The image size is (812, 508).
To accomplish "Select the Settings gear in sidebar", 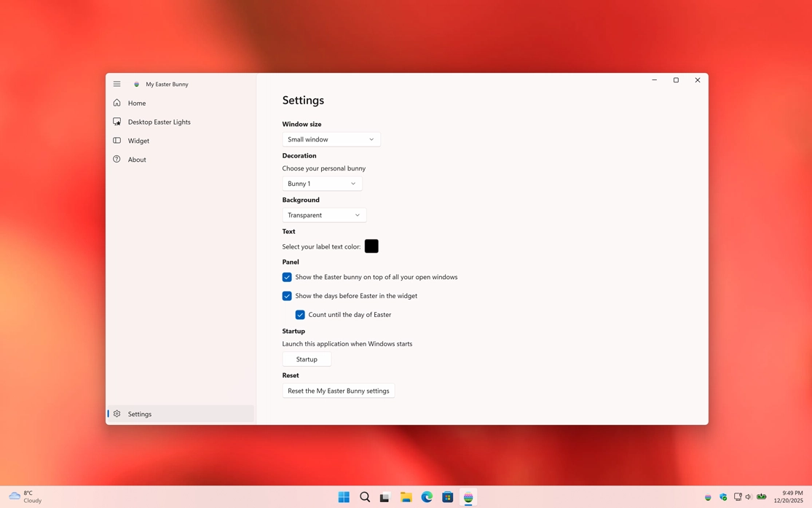I will (x=117, y=414).
